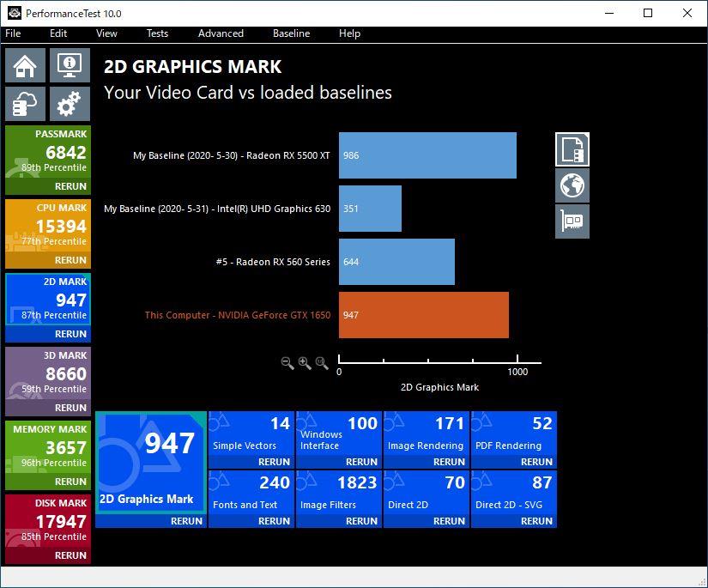The width and height of the screenshot is (708, 588).
Task: Open the settings gears icon
Action: (70, 104)
